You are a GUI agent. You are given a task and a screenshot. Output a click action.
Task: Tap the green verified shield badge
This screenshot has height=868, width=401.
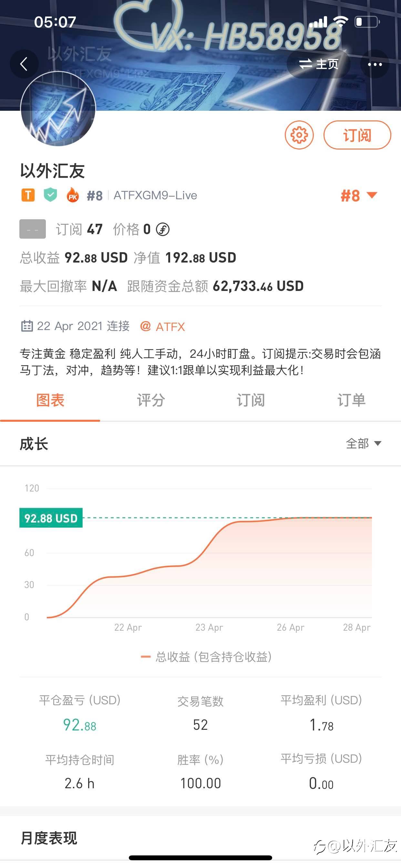tap(50, 195)
